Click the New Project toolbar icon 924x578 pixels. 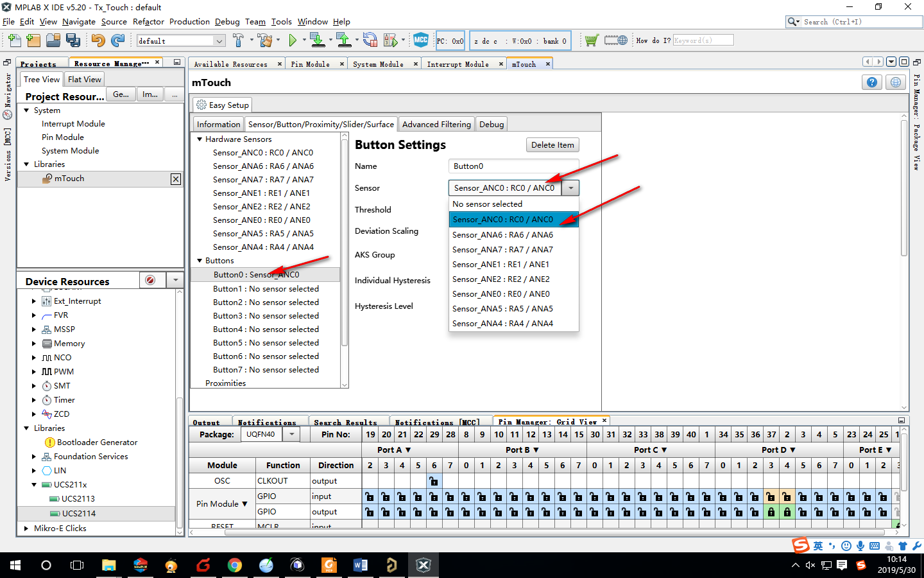point(33,40)
